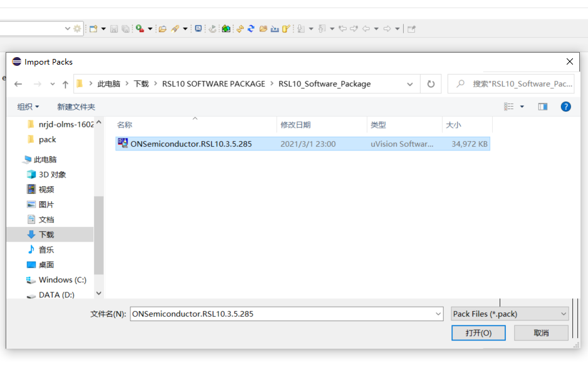Click the Import Existing Packs folder icon
The width and height of the screenshot is (588, 365).
263,29
